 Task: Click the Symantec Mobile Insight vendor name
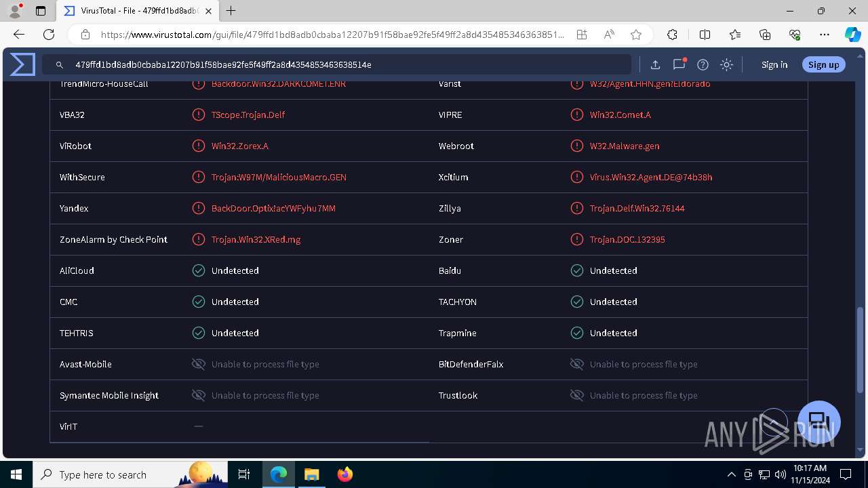click(x=109, y=395)
